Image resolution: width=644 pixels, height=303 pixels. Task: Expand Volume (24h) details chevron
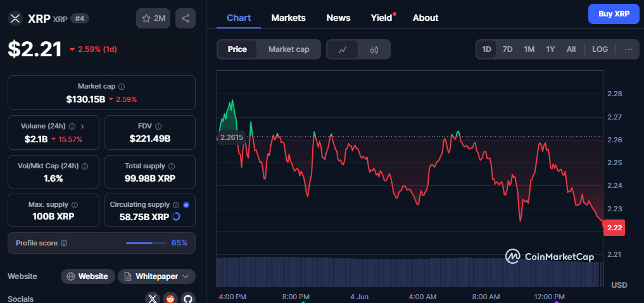(82, 127)
